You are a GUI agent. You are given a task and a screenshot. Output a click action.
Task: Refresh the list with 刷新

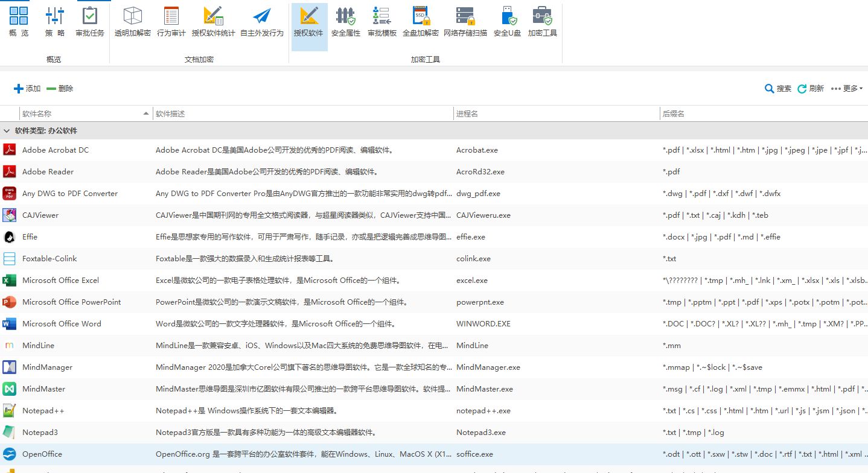pos(811,89)
